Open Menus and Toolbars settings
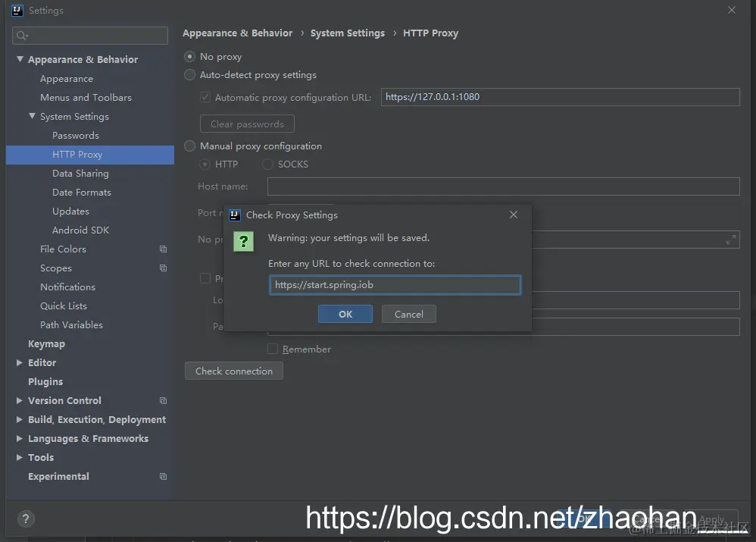This screenshot has height=542, width=756. tap(86, 98)
